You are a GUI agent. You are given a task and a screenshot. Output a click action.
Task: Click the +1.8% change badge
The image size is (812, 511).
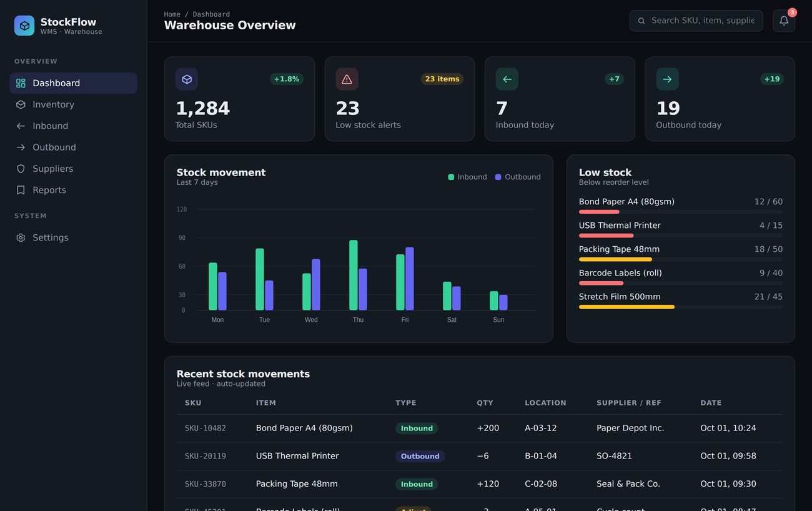[287, 79]
